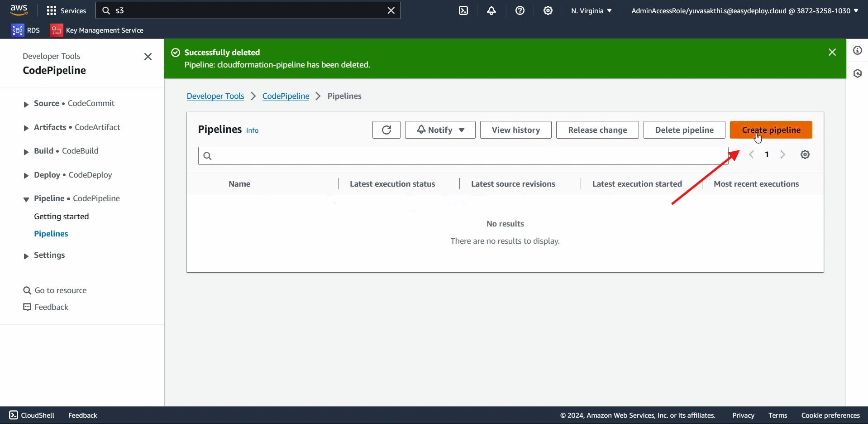Open CloudShell from the footer
This screenshot has width=868, height=424.
point(32,415)
